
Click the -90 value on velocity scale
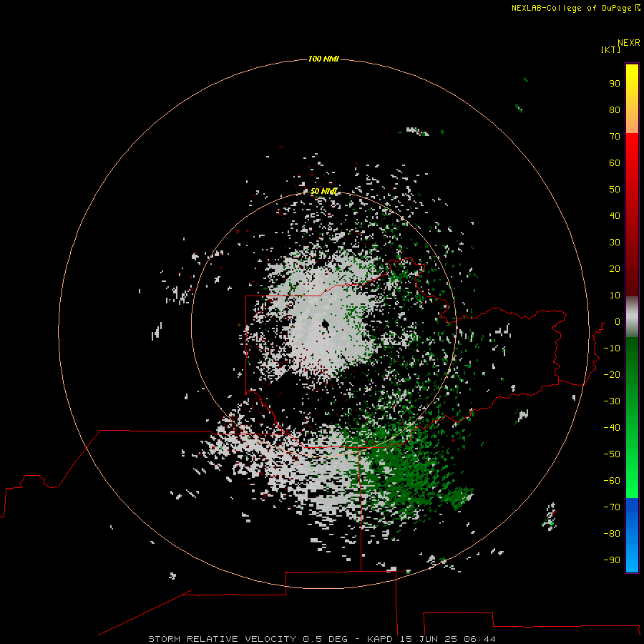(x=612, y=560)
